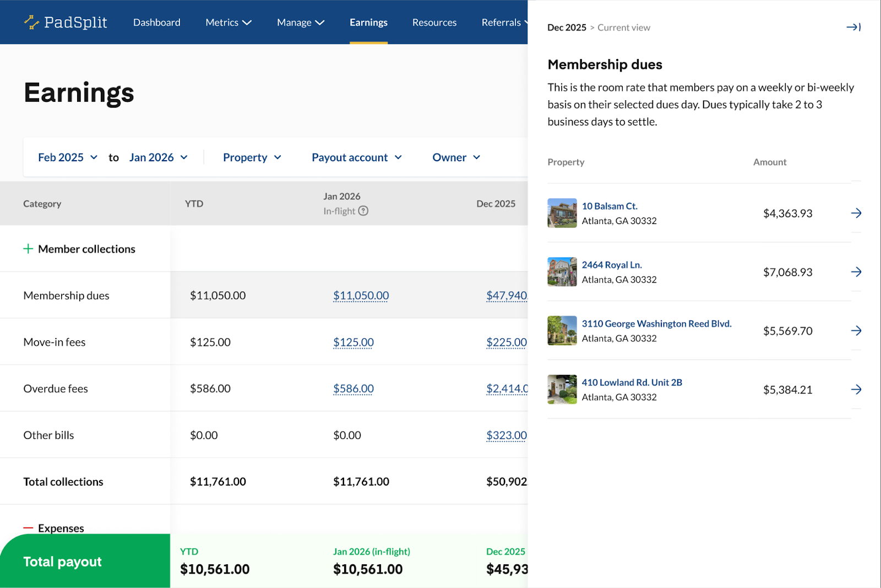Expand the Property filter dropdown

252,157
